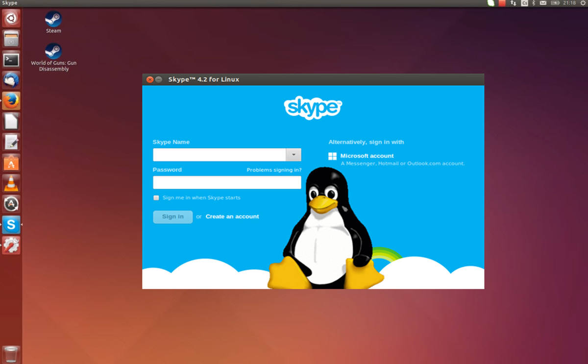Open Steam desktop shortcut
The width and height of the screenshot is (588, 364).
53,23
